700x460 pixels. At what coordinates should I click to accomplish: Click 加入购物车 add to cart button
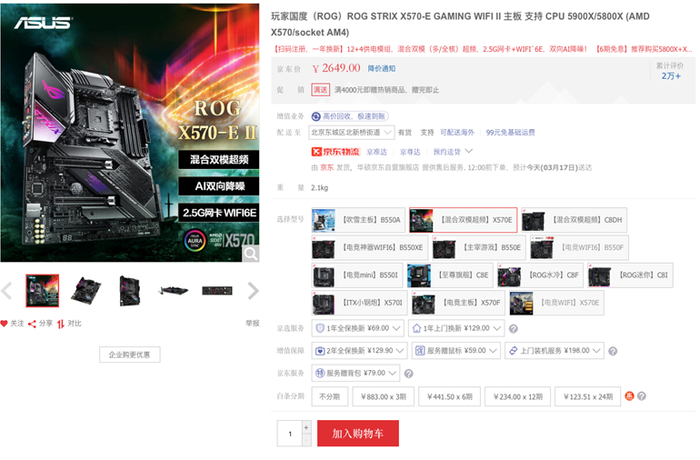(x=358, y=433)
